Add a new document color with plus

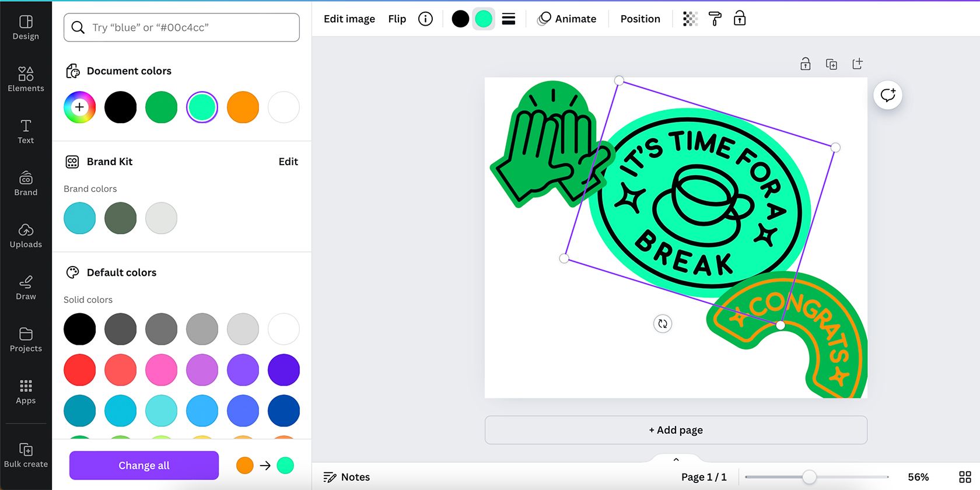80,107
